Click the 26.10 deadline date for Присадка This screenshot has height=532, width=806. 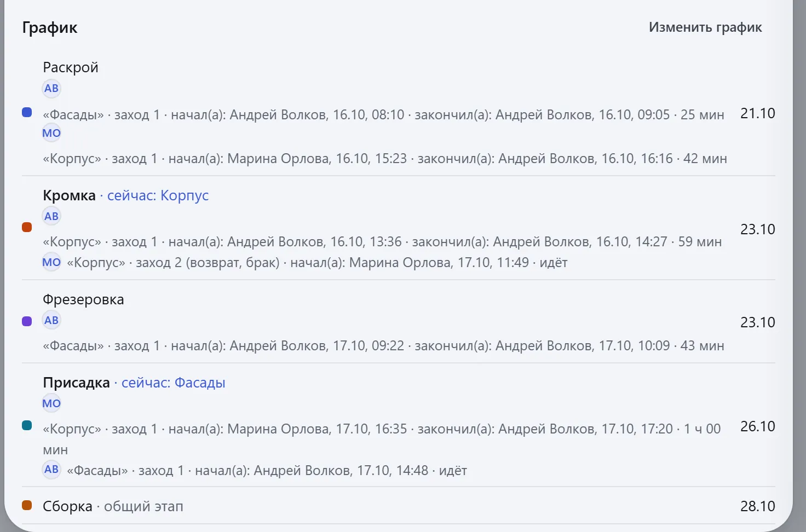(x=758, y=426)
